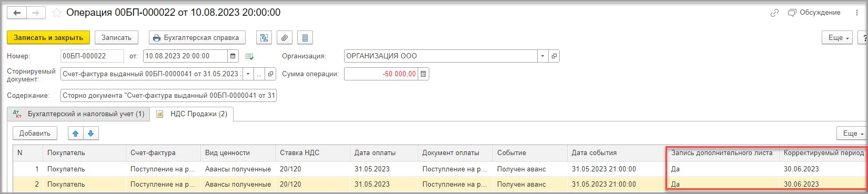
Task: Open the title bar three-dot menu
Action: coord(857,13)
